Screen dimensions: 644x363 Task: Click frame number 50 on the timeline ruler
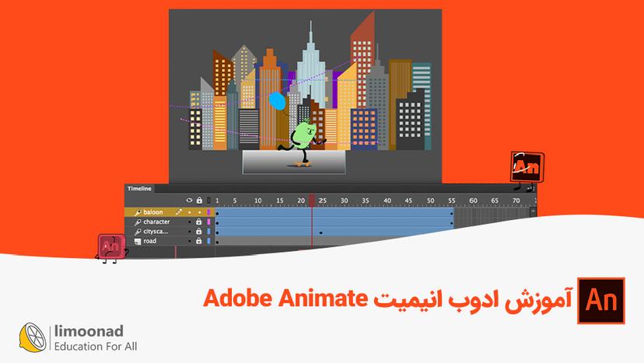(x=430, y=201)
